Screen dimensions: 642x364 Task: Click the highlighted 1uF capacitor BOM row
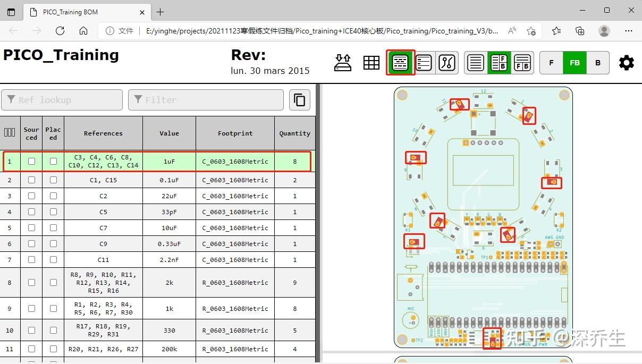coord(168,162)
